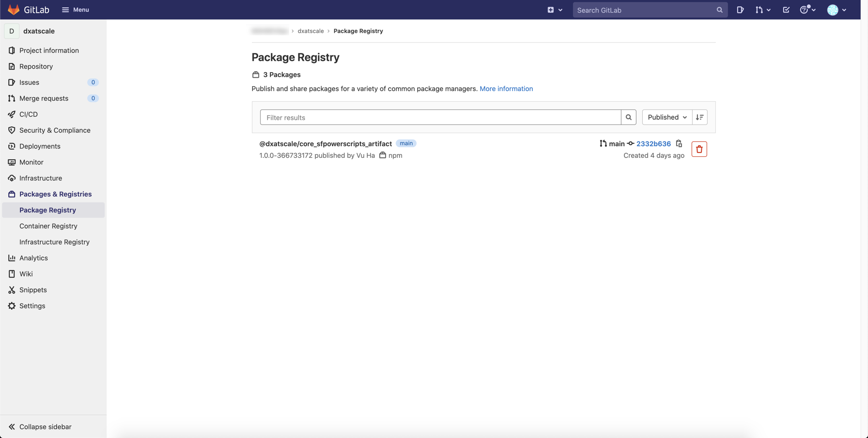Open commit 2332b636 link
The width and height of the screenshot is (868, 438).
[x=653, y=144]
